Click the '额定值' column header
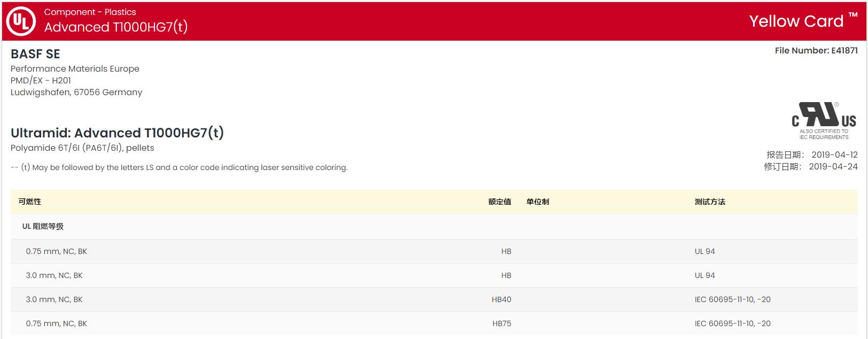Screen dimensions: 868x339 [500, 202]
